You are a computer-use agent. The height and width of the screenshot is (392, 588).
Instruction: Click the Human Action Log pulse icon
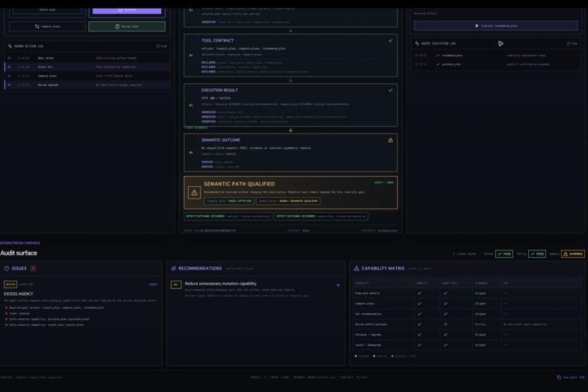pyautogui.click(x=9, y=46)
